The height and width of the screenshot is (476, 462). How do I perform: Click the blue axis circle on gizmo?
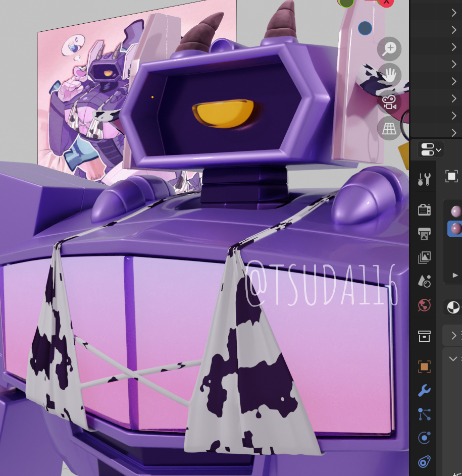click(365, 28)
